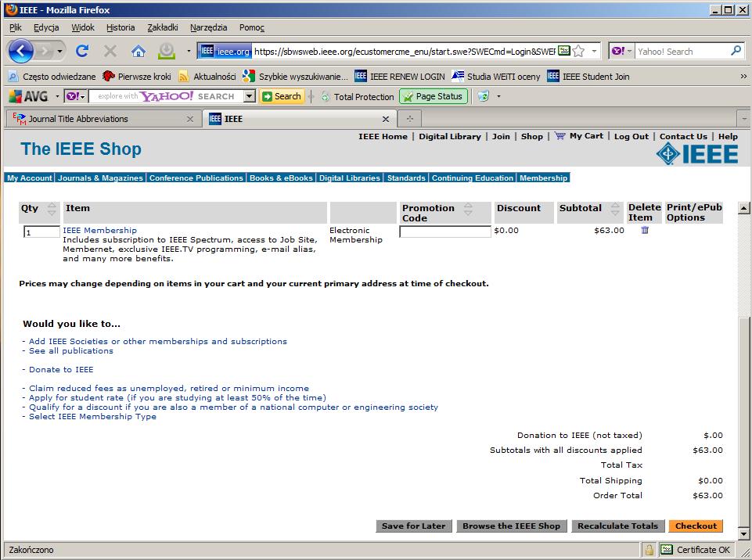
Task: Open a new tab with plus icon
Action: [409, 118]
